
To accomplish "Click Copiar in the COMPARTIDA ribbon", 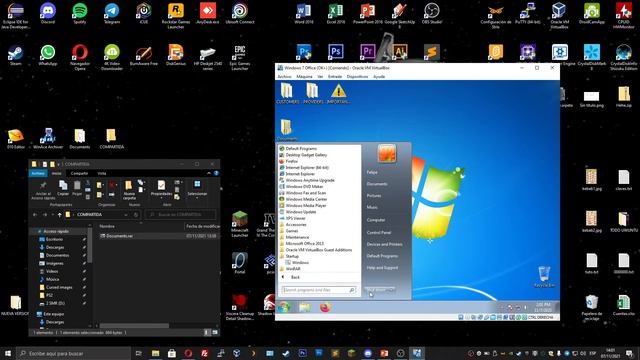I will coord(63,188).
